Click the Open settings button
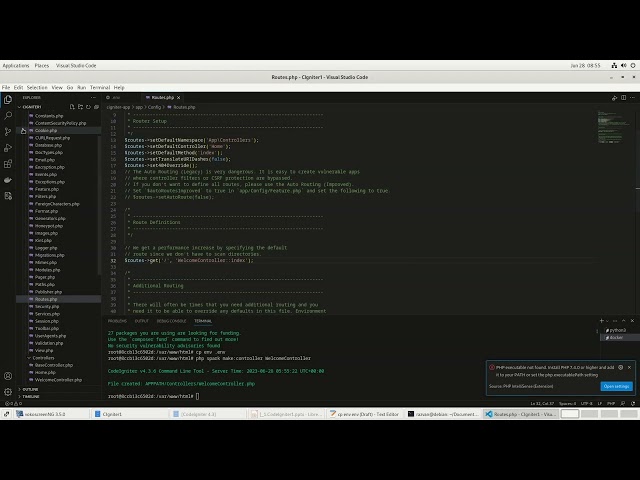 pos(616,386)
